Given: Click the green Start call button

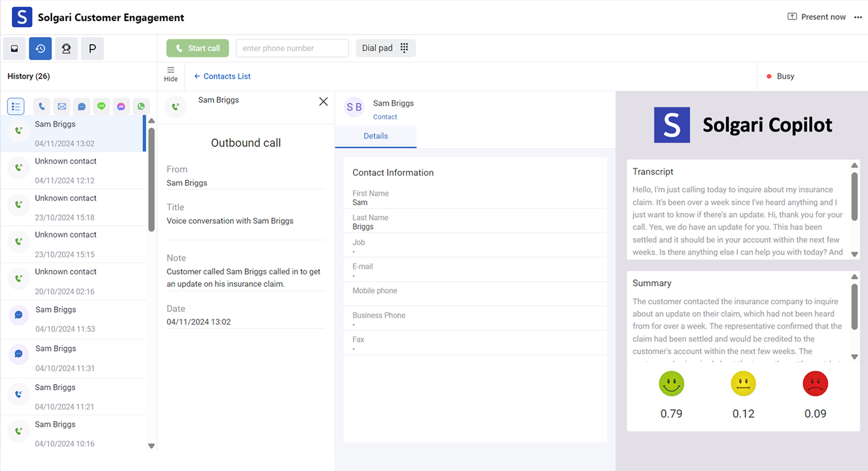Looking at the screenshot, I should pos(197,48).
